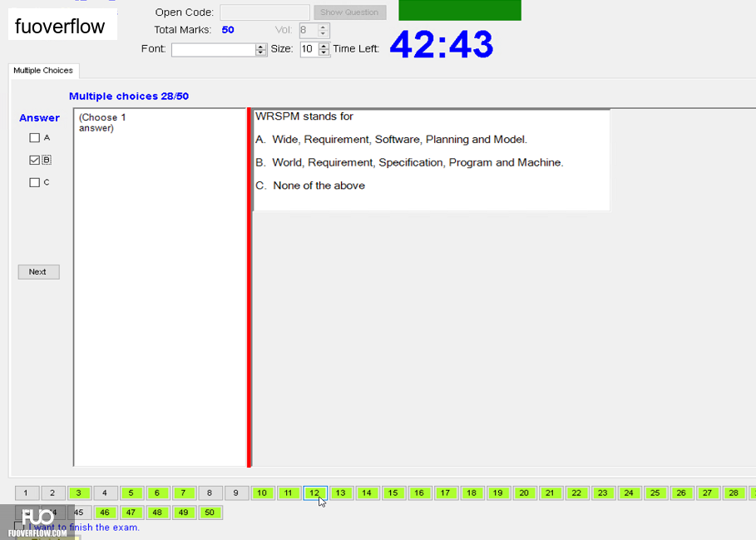This screenshot has height=540, width=756.
Task: Decrease the Font spinner value
Action: 261,52
